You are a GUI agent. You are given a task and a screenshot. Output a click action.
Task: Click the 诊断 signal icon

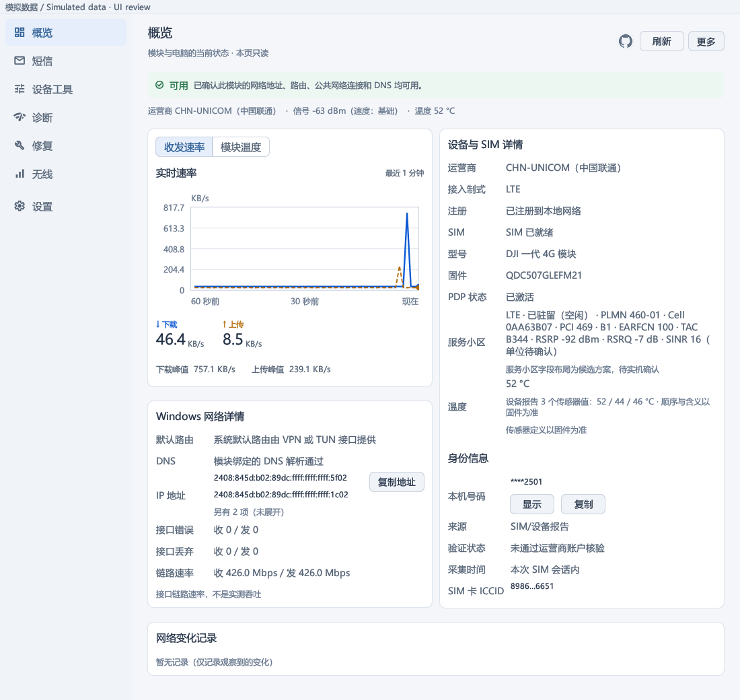tap(20, 117)
